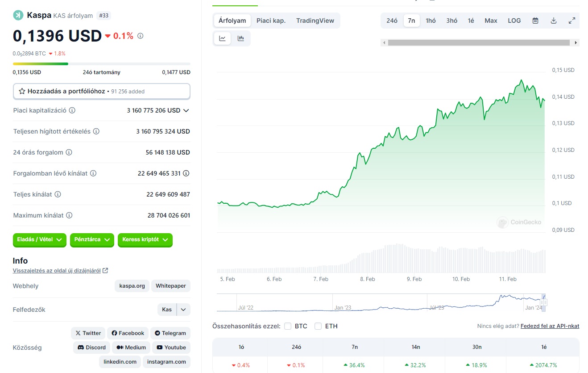This screenshot has height=373, width=588.
Task: Click info icon after 22 649 465 331 value
Action: click(186, 173)
